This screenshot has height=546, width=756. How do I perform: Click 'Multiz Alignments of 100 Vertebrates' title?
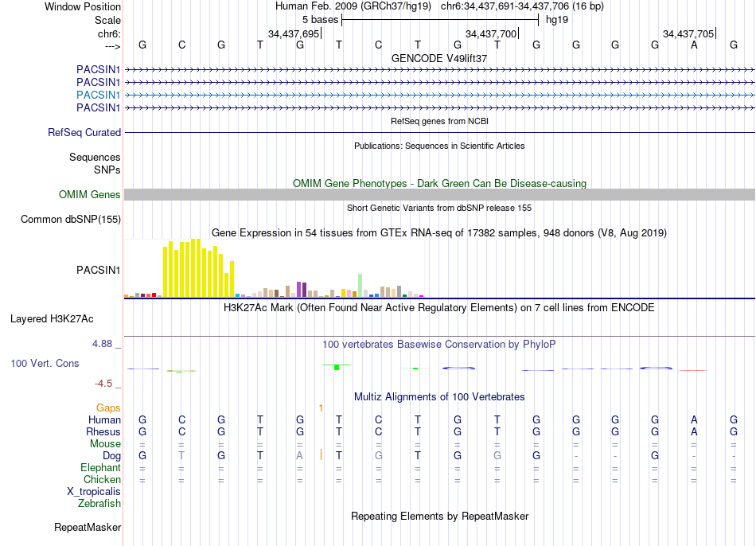point(439,397)
